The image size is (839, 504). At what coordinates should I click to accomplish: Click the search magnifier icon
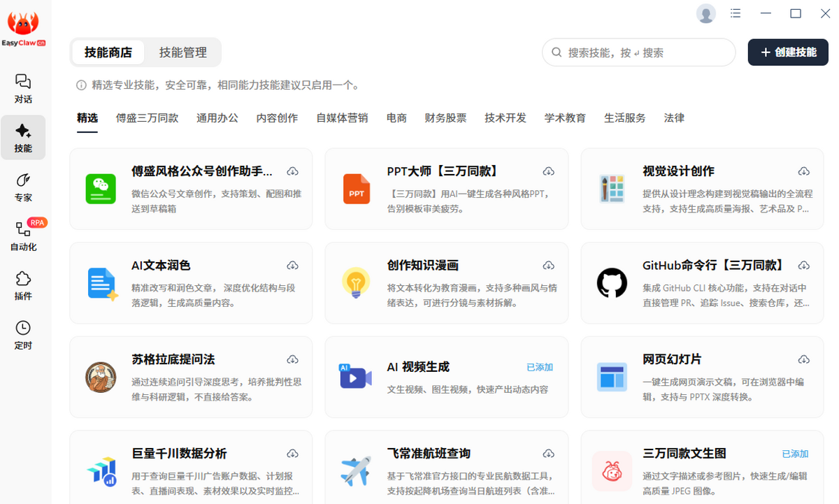[557, 52]
